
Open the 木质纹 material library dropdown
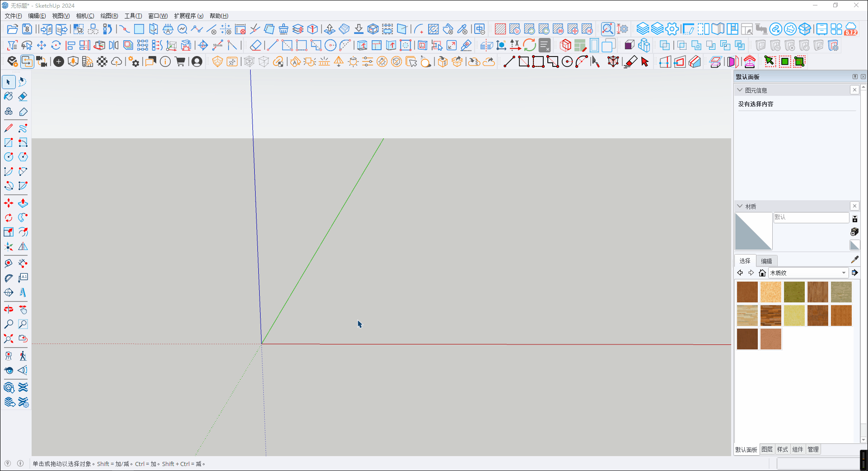pyautogui.click(x=808, y=273)
